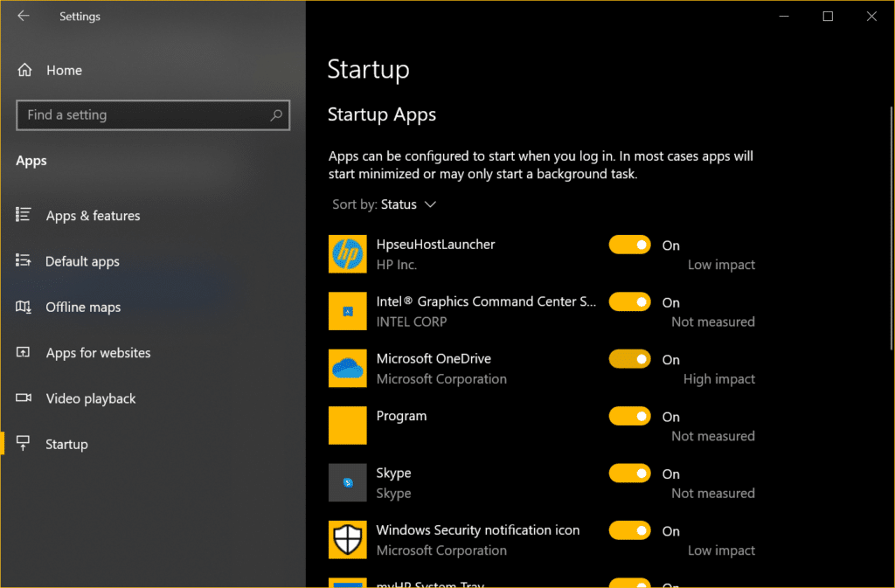Click the Skype app icon

pos(348,482)
